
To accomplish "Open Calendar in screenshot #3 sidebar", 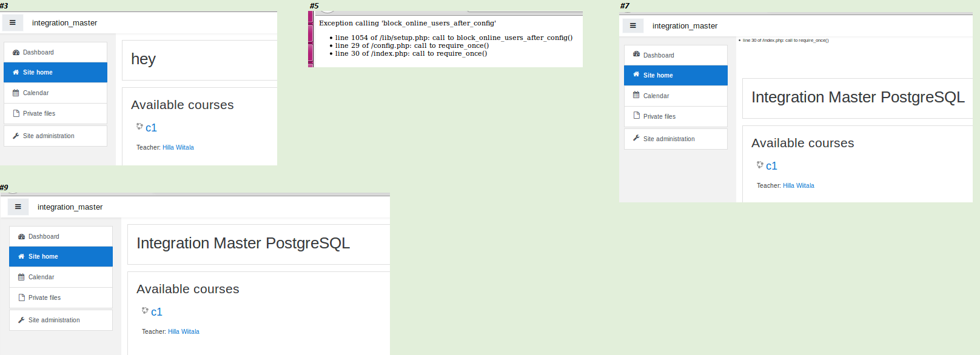I will [x=55, y=93].
